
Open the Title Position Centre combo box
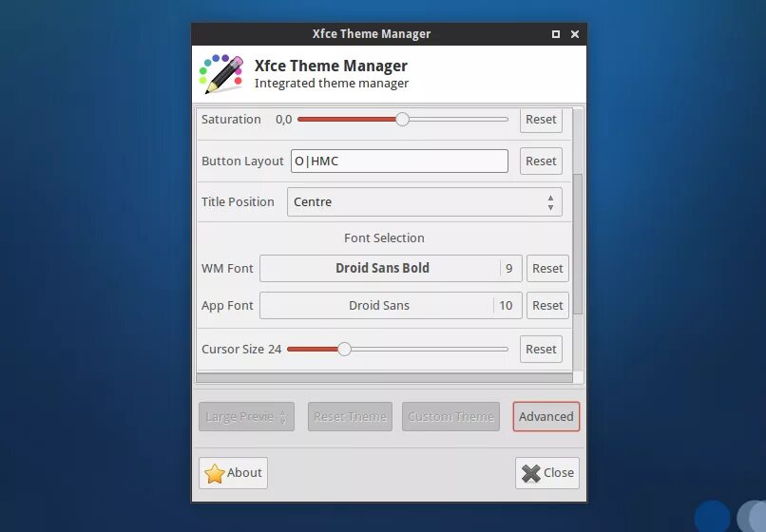coord(425,201)
